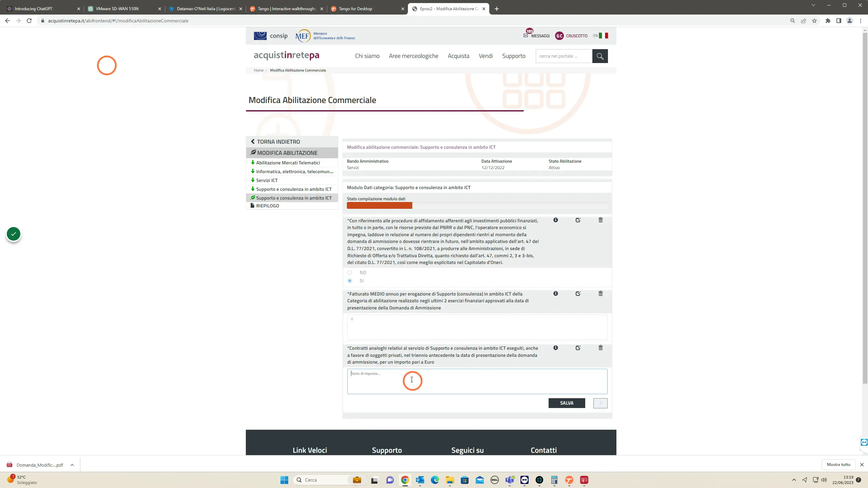The height and width of the screenshot is (488, 868).
Task: Select the SI radio option
Action: 350,281
